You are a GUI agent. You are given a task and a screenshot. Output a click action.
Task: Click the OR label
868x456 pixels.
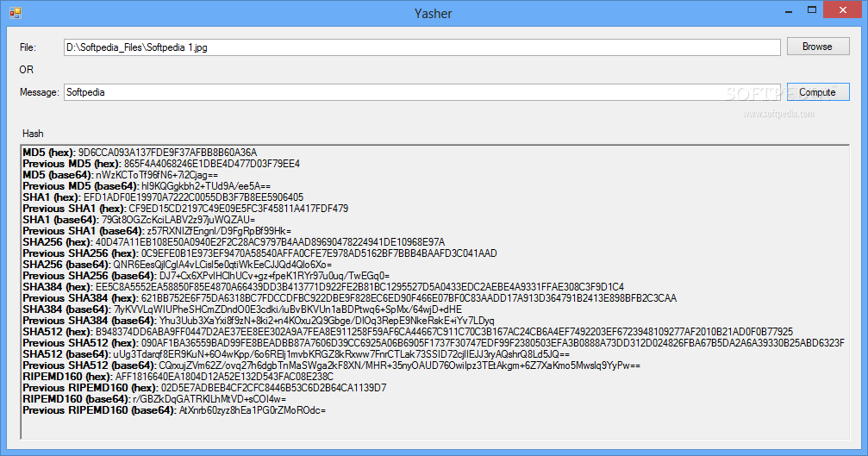[26, 70]
